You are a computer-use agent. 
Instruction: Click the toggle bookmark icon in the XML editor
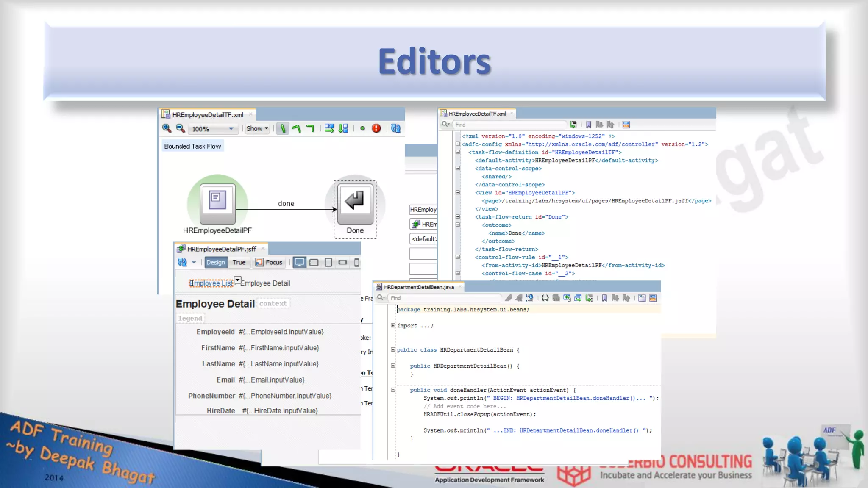588,125
